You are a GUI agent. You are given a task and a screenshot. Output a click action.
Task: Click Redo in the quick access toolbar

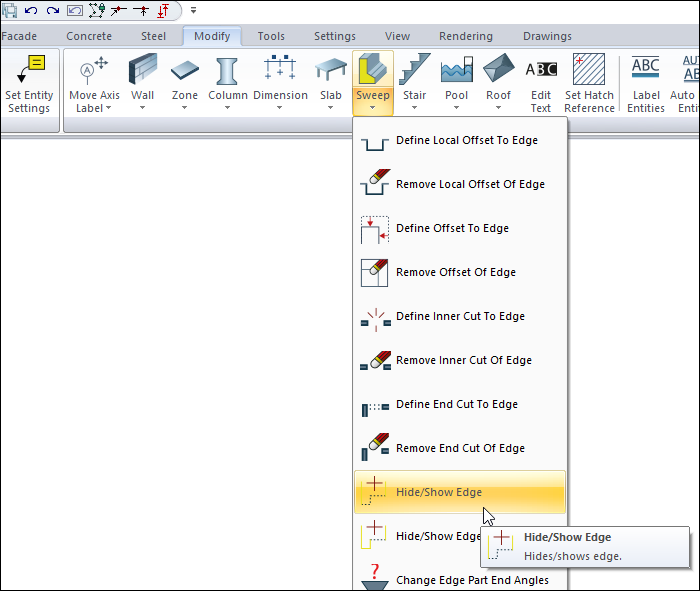52,10
